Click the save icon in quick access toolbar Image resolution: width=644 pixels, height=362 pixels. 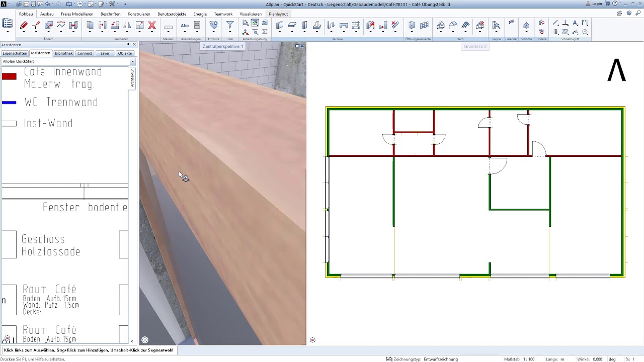33,4
